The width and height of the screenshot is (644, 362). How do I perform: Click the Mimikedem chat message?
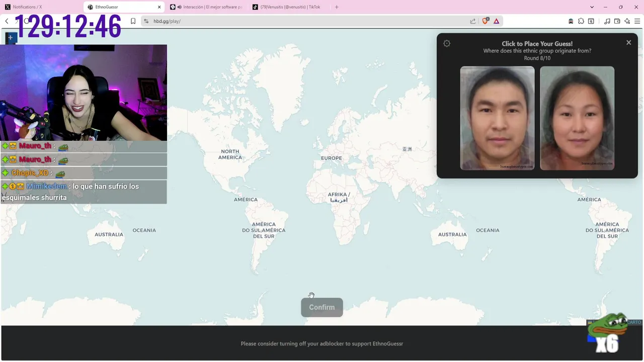point(84,192)
